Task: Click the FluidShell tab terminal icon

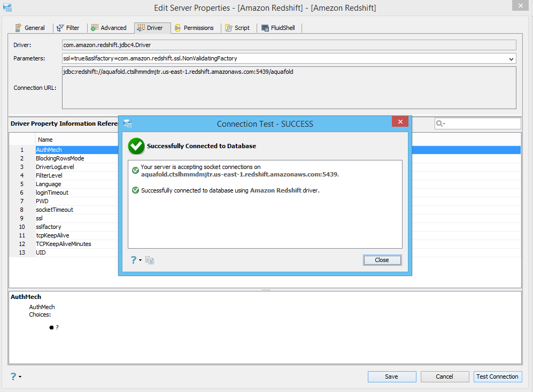Action: point(265,28)
